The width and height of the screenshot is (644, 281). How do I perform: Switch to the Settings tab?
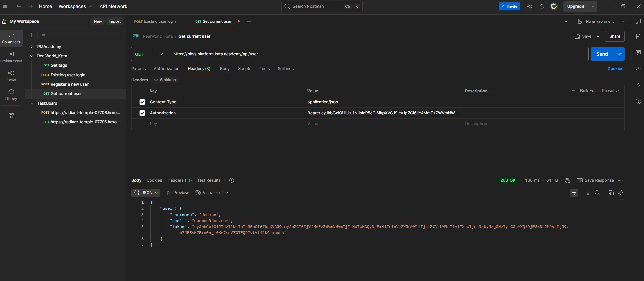pyautogui.click(x=286, y=69)
